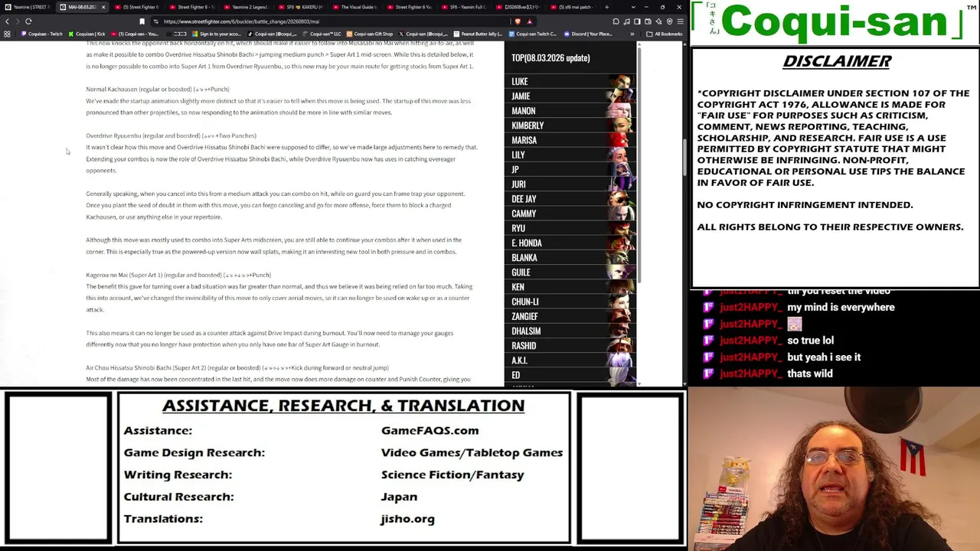Image resolution: width=980 pixels, height=551 pixels.
Task: Switch to the sf6 mai patch tab
Action: (574, 7)
